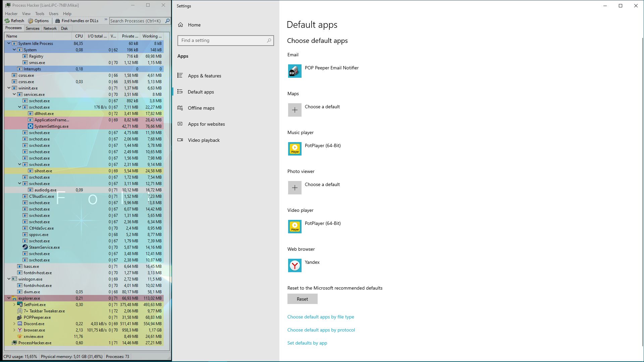This screenshot has height=362, width=644.
Task: Open Options via the gear icon
Action: pyautogui.click(x=31, y=21)
